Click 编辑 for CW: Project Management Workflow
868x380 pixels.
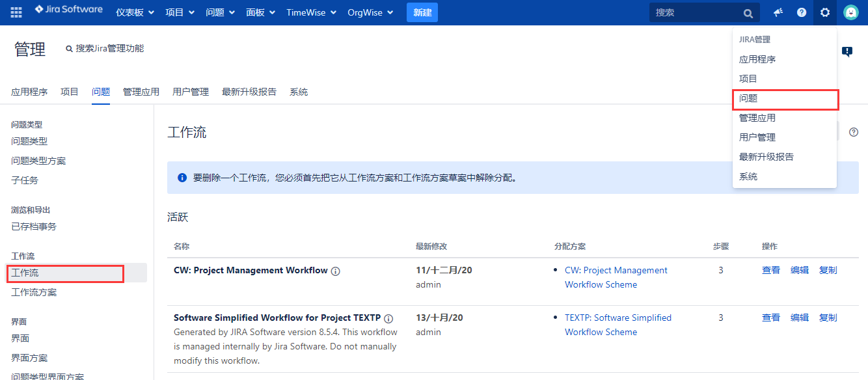click(799, 270)
